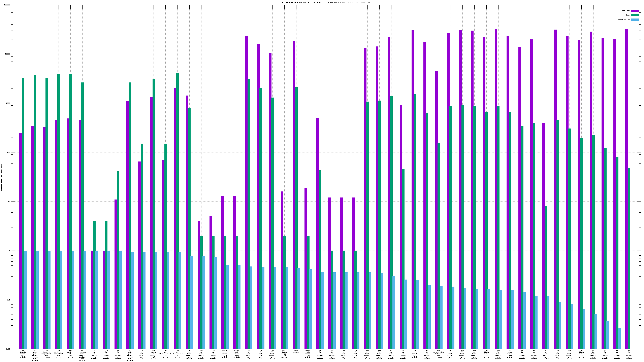Click the Not Spam legend text

(x=626, y=11)
